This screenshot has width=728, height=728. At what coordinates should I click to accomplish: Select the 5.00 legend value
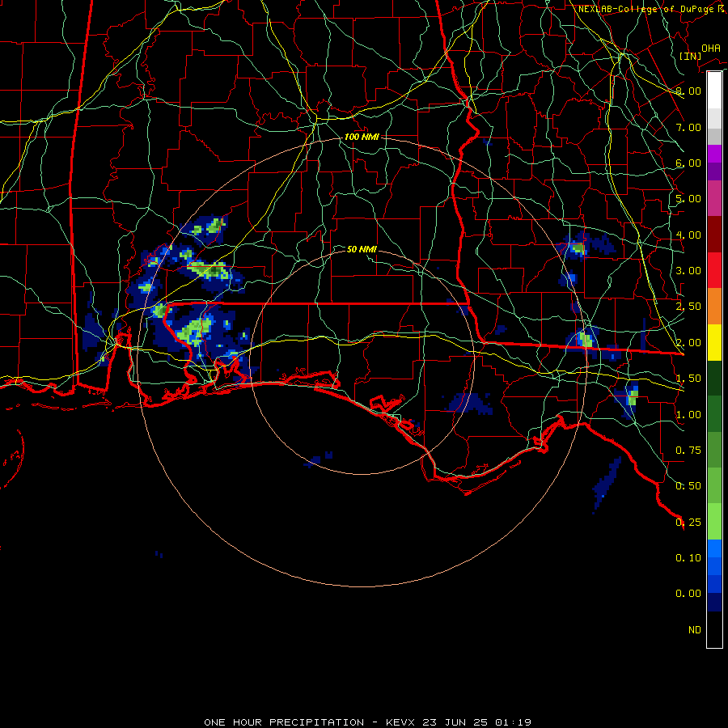coord(688,199)
